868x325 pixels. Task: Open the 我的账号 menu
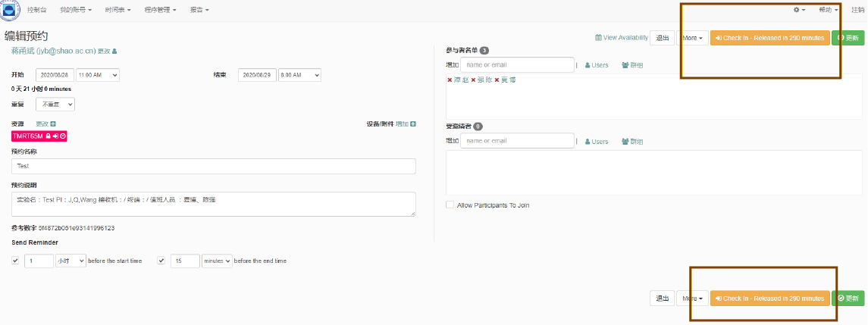[x=76, y=10]
